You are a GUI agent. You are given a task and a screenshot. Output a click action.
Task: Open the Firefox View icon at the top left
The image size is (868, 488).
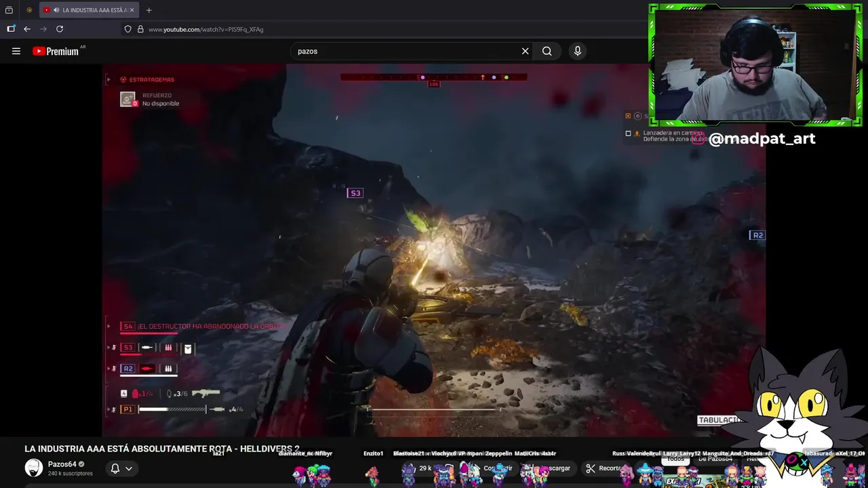pos(9,10)
